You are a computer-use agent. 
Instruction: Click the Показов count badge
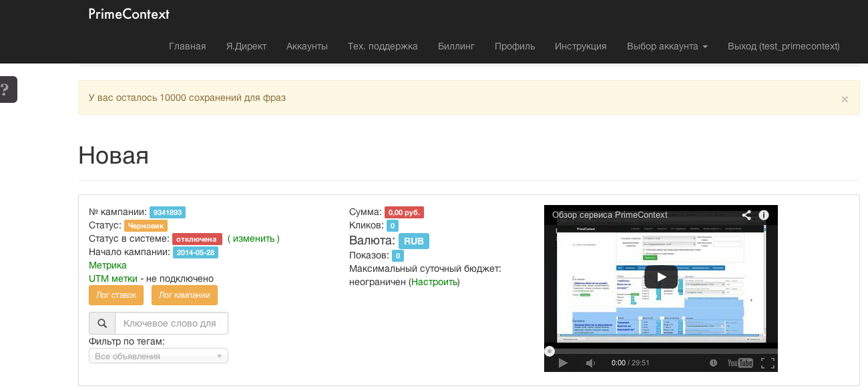tap(398, 256)
